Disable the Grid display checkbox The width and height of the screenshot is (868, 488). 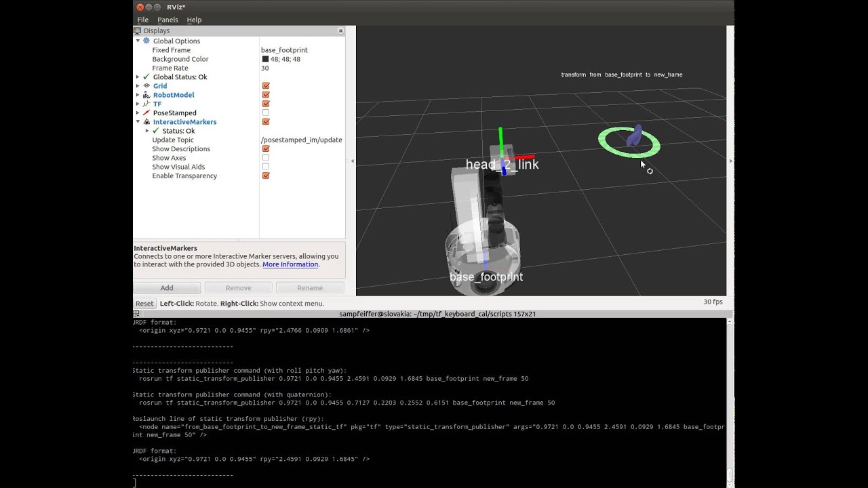(x=266, y=86)
